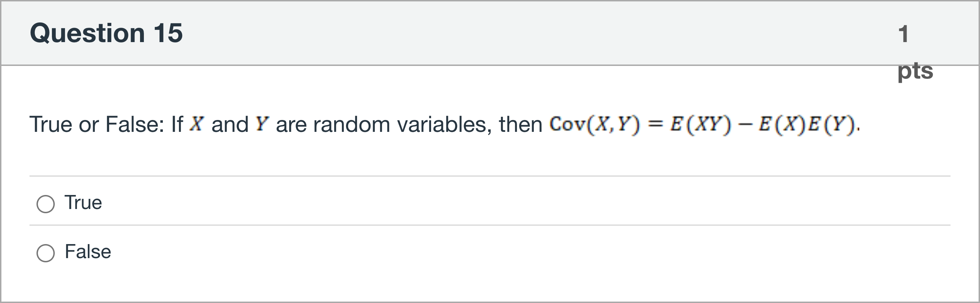Click the minus sign in the formula
This screenshot has width=980, height=303.
click(x=744, y=124)
